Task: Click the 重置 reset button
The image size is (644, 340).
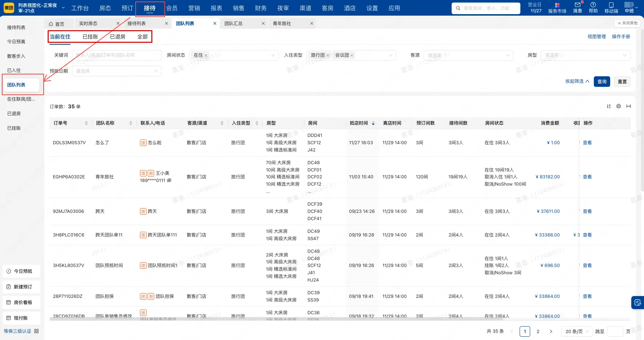Action: (x=622, y=81)
